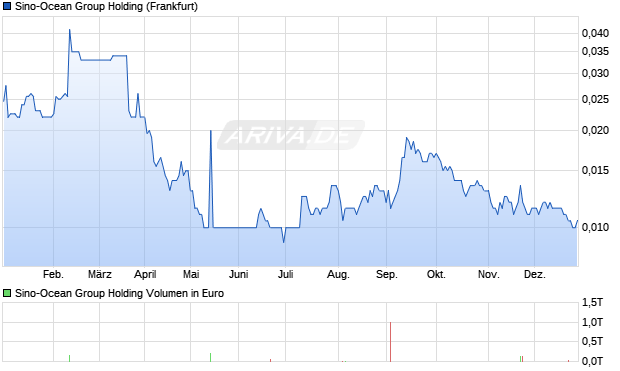Click the 'Feb.' month axis label
Viewport: 620px width, 371px height.
tap(53, 274)
